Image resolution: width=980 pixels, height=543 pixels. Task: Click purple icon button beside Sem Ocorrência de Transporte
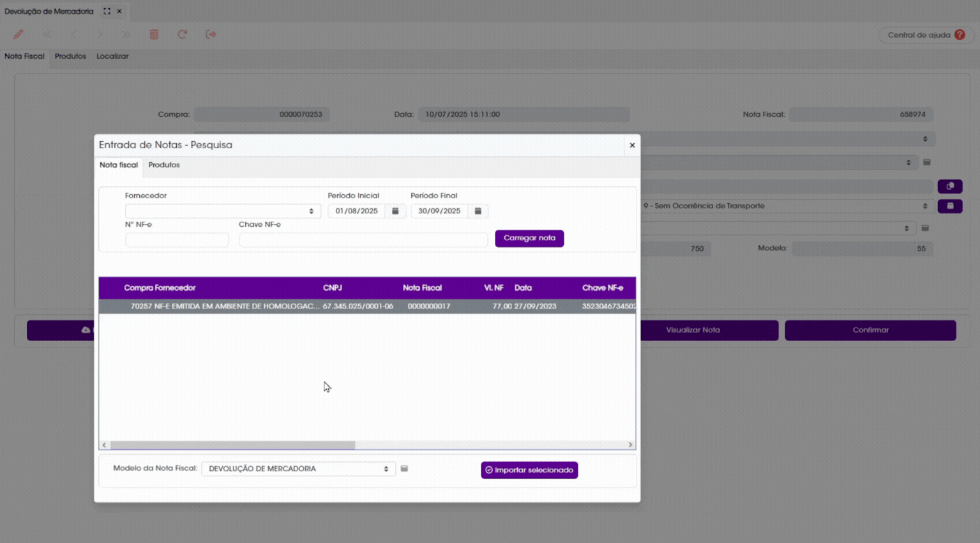pos(950,206)
